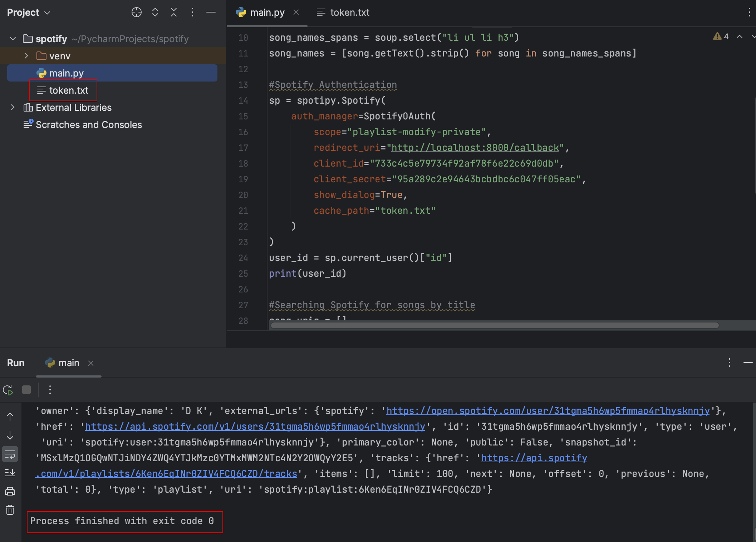Open the api.spotify.com users href link

pos(255,427)
